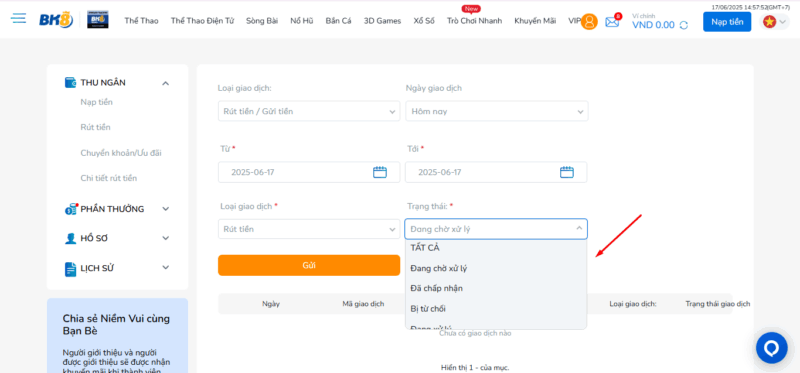Click the 'VND 0.00' balance text
The image size is (800, 373).
653,25
